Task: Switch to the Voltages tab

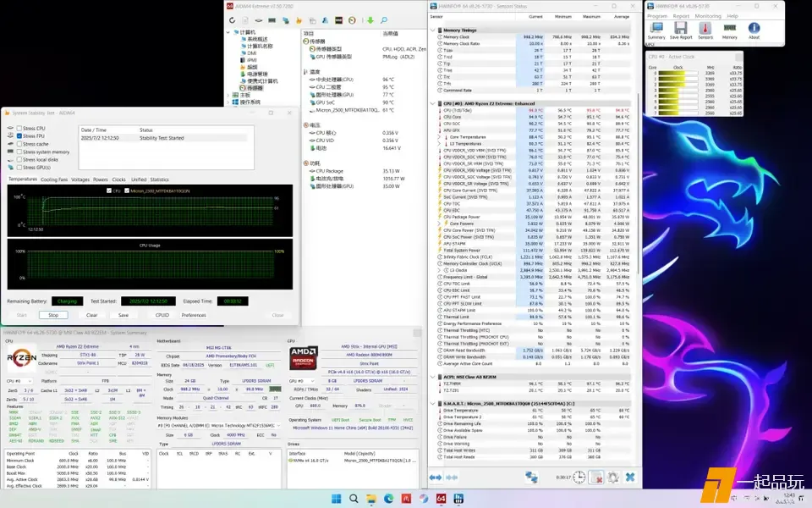Action: 80,179
